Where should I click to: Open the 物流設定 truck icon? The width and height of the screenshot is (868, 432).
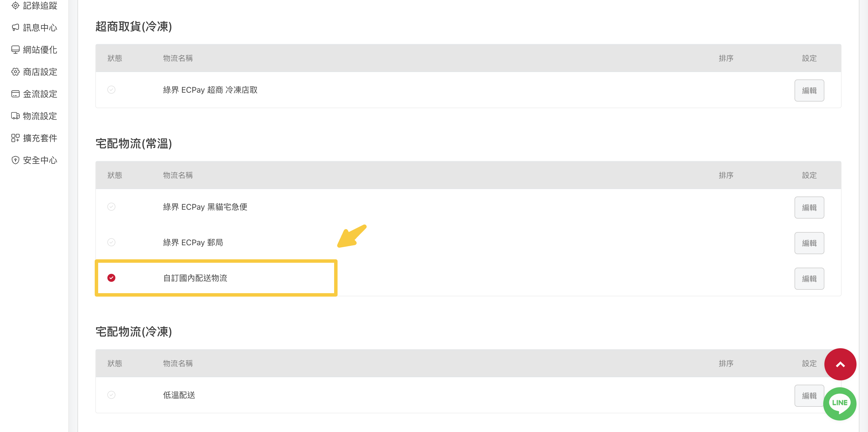(x=15, y=116)
